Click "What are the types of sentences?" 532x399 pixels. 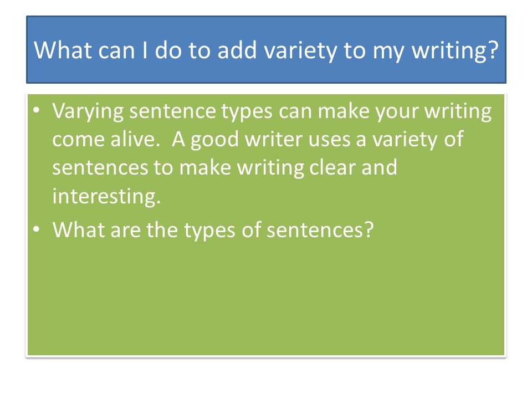[213, 230]
